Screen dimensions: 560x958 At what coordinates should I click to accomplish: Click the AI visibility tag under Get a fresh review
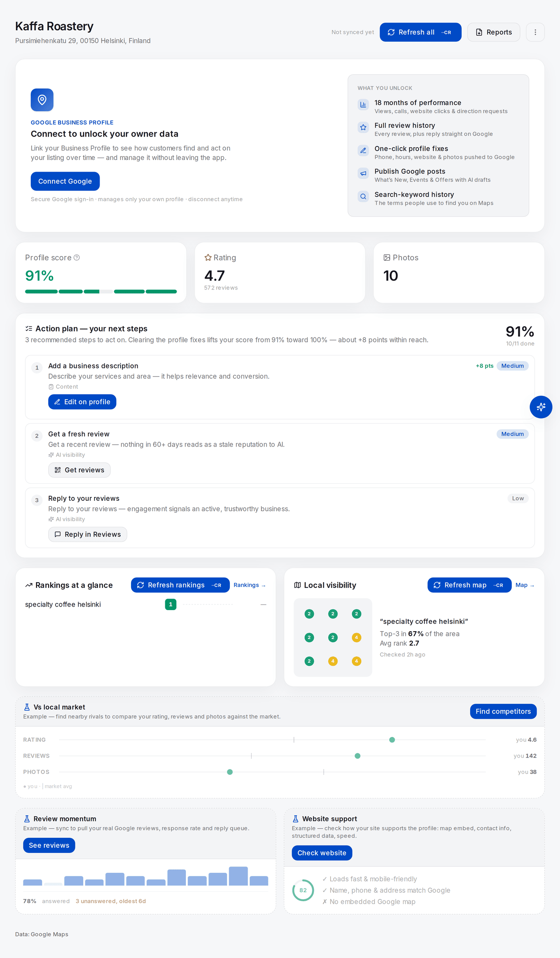66,455
